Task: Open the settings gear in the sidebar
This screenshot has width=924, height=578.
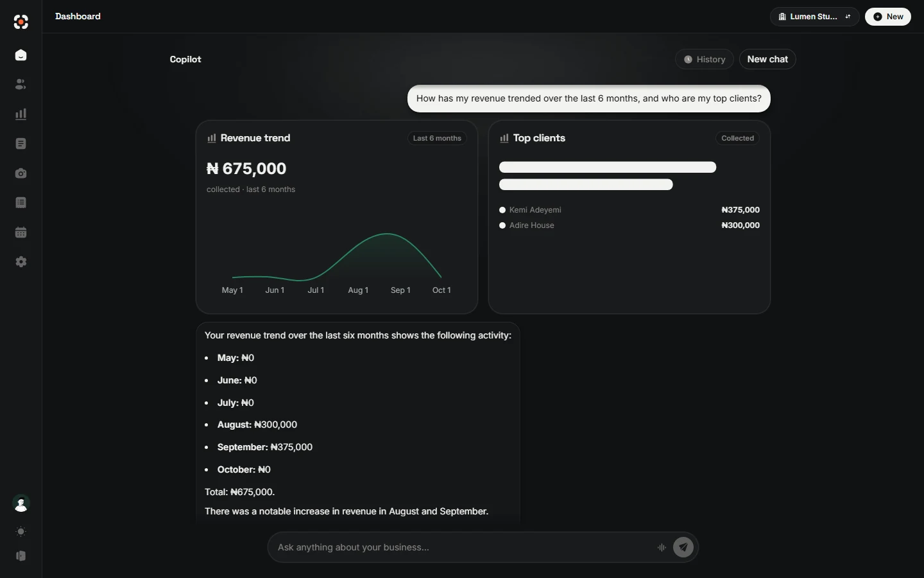Action: pos(21,262)
